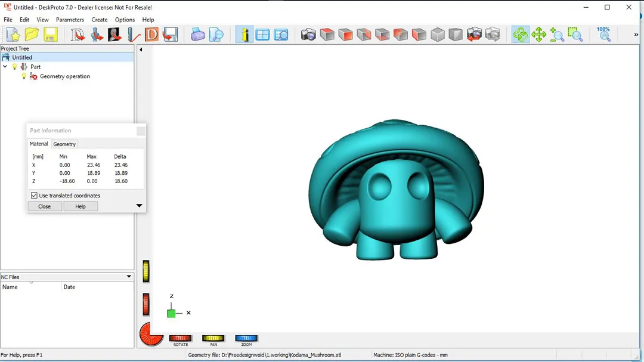Click the orange D toolbar icon

pyautogui.click(x=151, y=35)
